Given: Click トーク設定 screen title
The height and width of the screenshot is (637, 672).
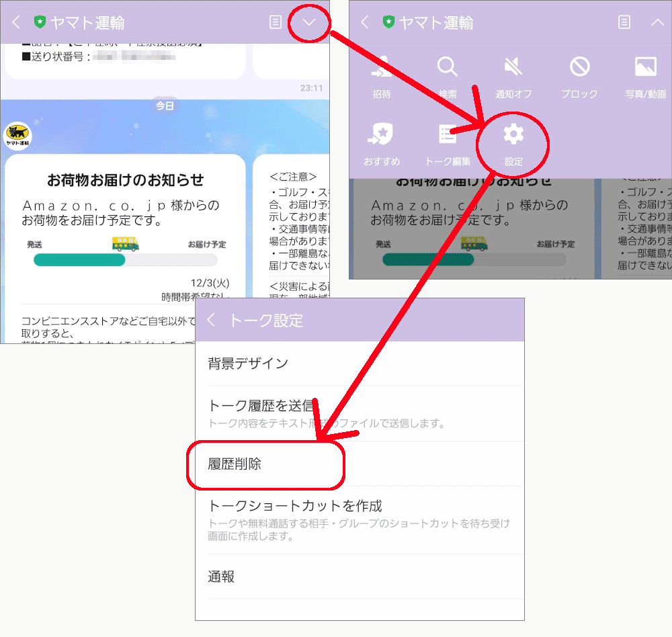Looking at the screenshot, I should coord(266,321).
